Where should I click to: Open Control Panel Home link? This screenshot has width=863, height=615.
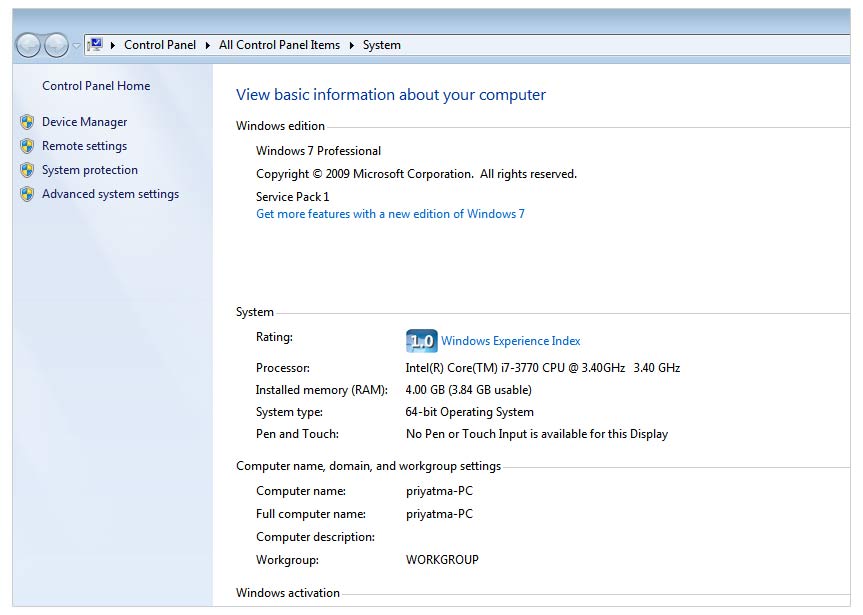point(96,86)
